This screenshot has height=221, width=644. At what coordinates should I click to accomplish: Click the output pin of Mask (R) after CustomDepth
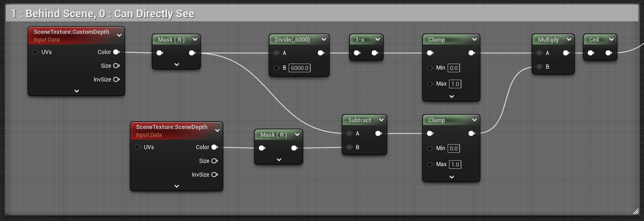192,53
